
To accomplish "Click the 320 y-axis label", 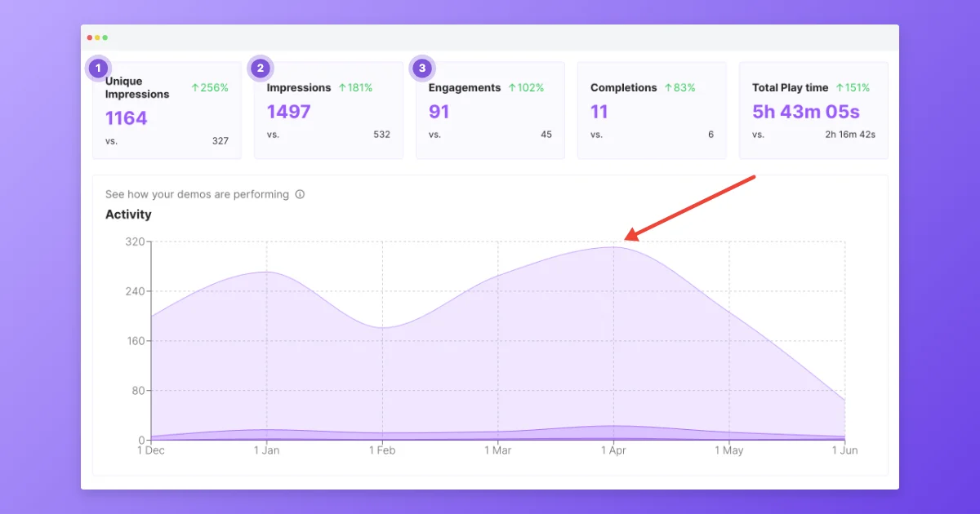I will pos(135,241).
